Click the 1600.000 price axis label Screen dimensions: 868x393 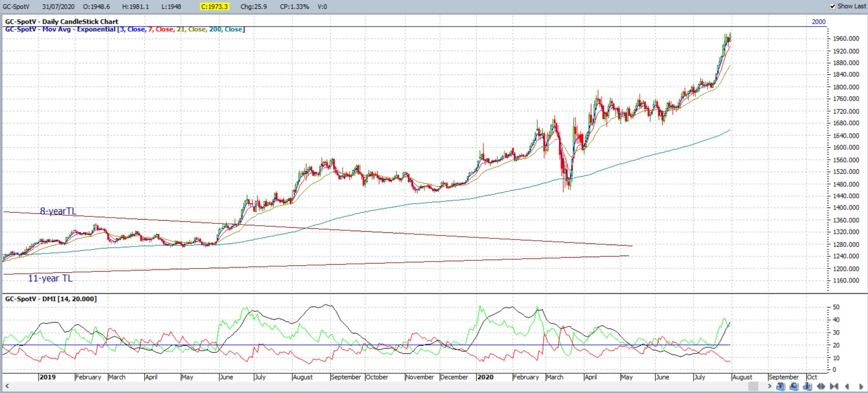846,147
